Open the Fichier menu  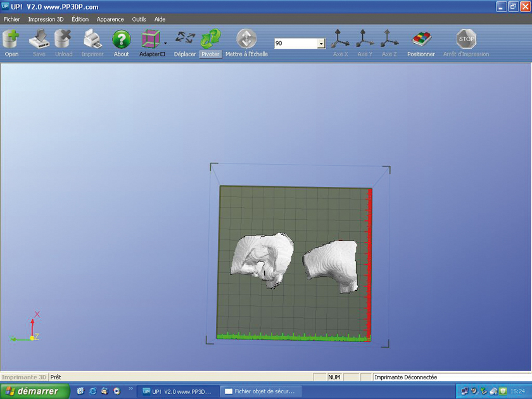(x=11, y=19)
